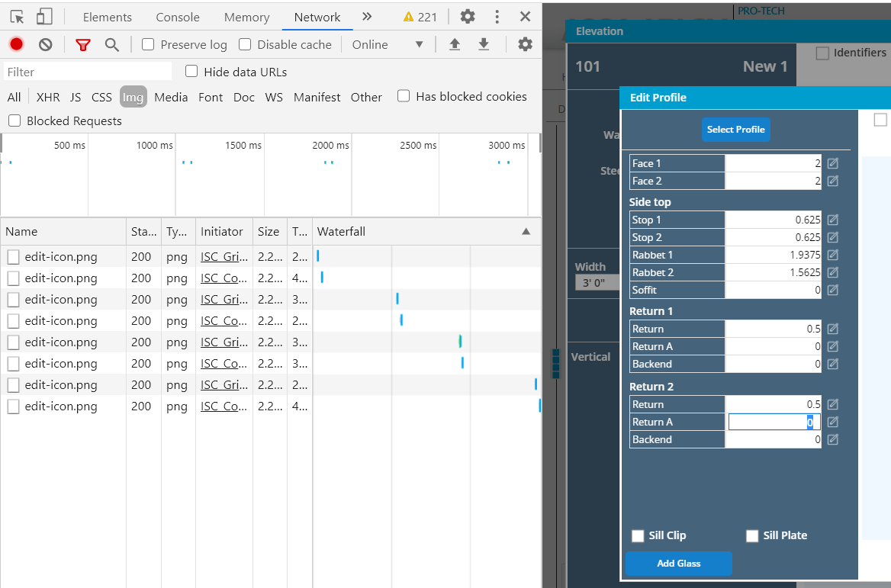Open the Online throttling dropdown

387,44
